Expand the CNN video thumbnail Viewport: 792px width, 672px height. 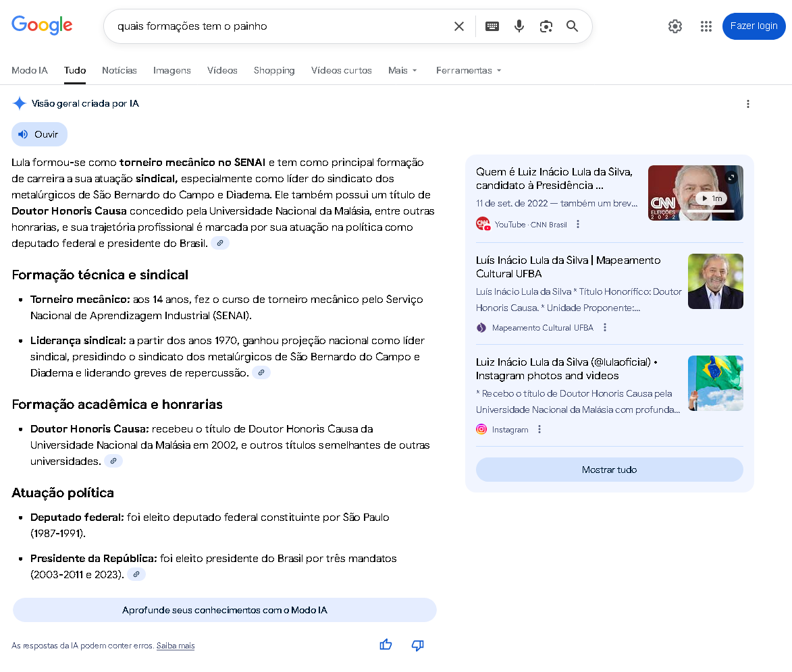pyautogui.click(x=731, y=177)
